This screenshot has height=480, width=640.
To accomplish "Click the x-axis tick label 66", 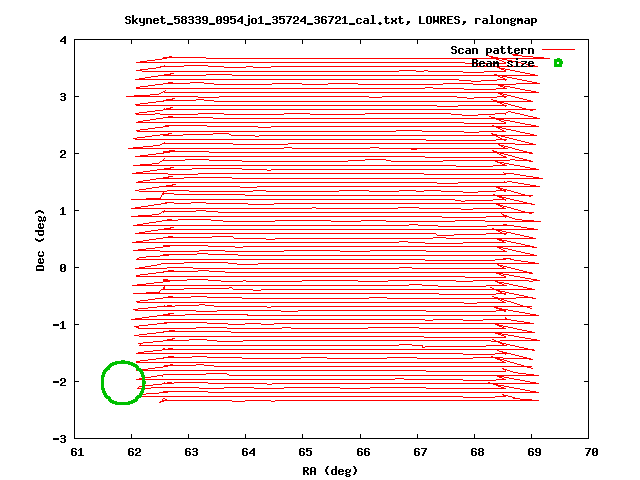I will (363, 452).
